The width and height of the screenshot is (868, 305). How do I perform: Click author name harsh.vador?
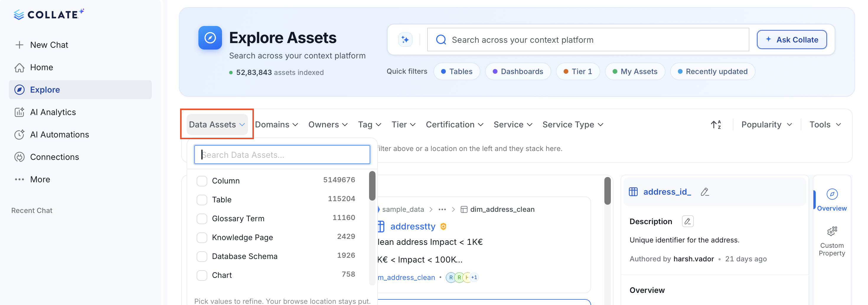[x=694, y=259]
